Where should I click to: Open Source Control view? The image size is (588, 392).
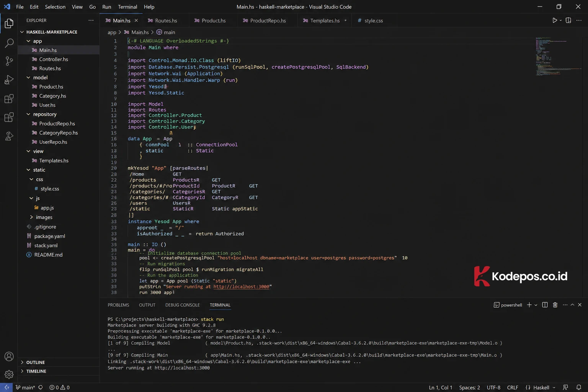pyautogui.click(x=9, y=61)
